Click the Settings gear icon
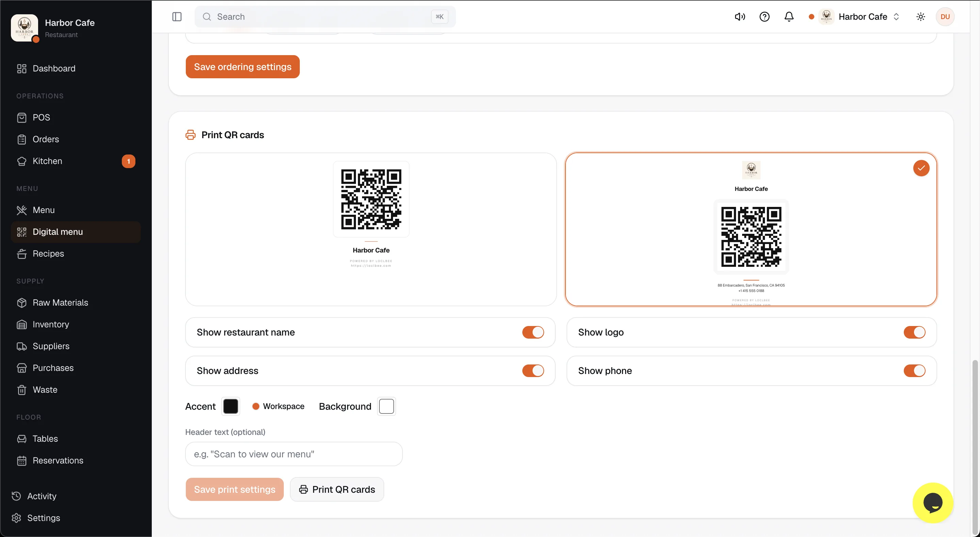The width and height of the screenshot is (980, 537). coord(16,518)
